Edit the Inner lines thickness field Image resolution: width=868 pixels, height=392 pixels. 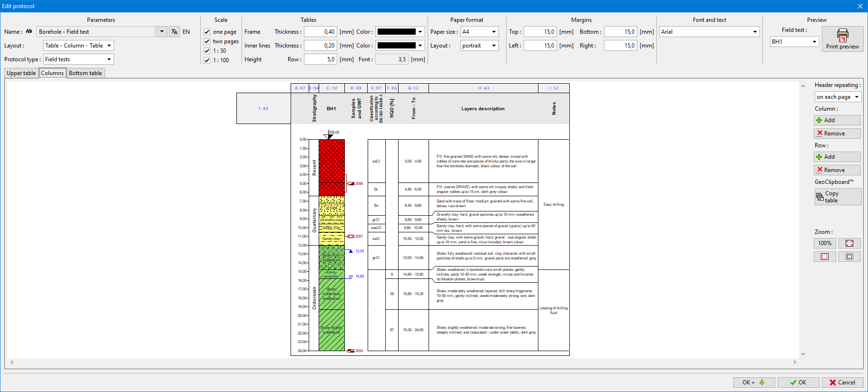click(320, 46)
